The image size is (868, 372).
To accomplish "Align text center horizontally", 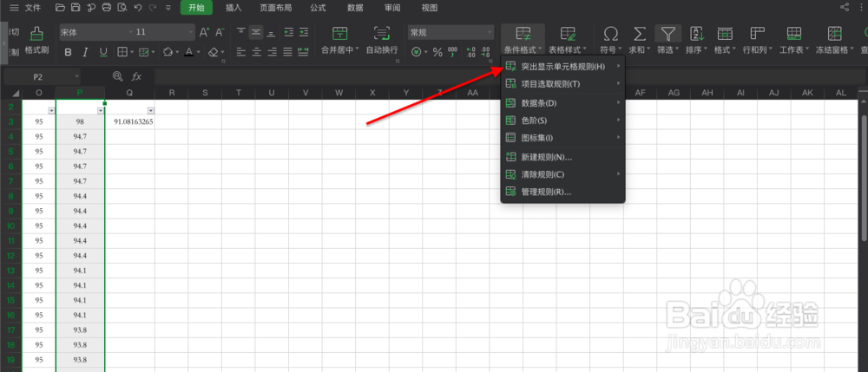I will (257, 52).
